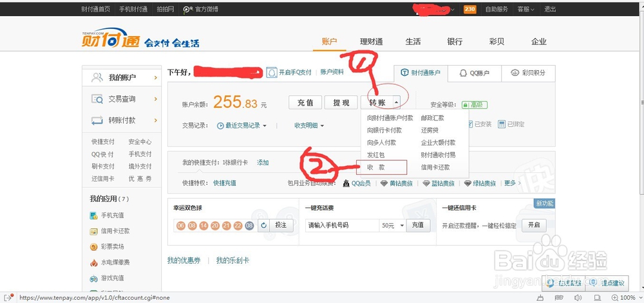Image resolution: width=644 pixels, height=303 pixels.
Task: Click the 开启 reminder button
Action: click(x=534, y=226)
